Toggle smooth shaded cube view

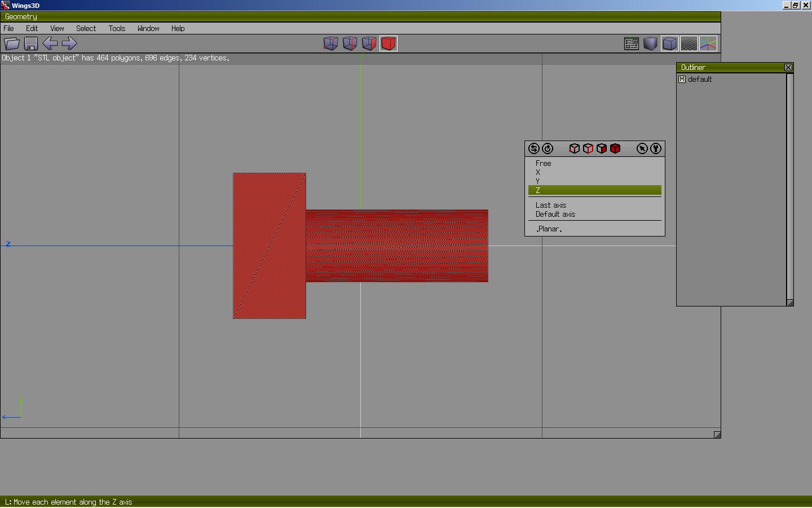[651, 43]
